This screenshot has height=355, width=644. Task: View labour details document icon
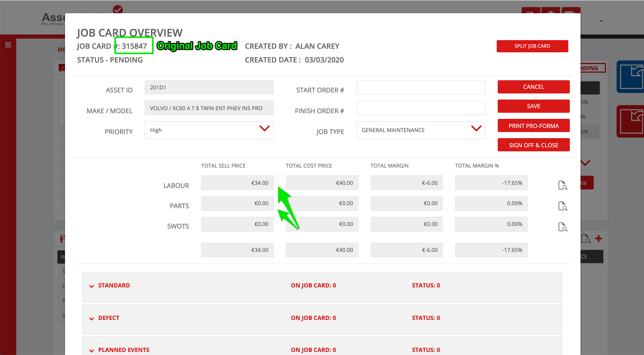point(563,185)
